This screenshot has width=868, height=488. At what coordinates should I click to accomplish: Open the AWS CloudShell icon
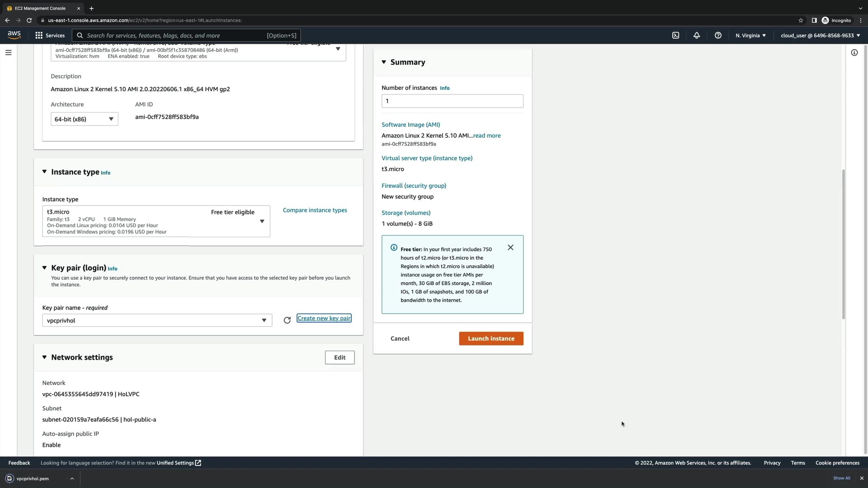pos(675,35)
